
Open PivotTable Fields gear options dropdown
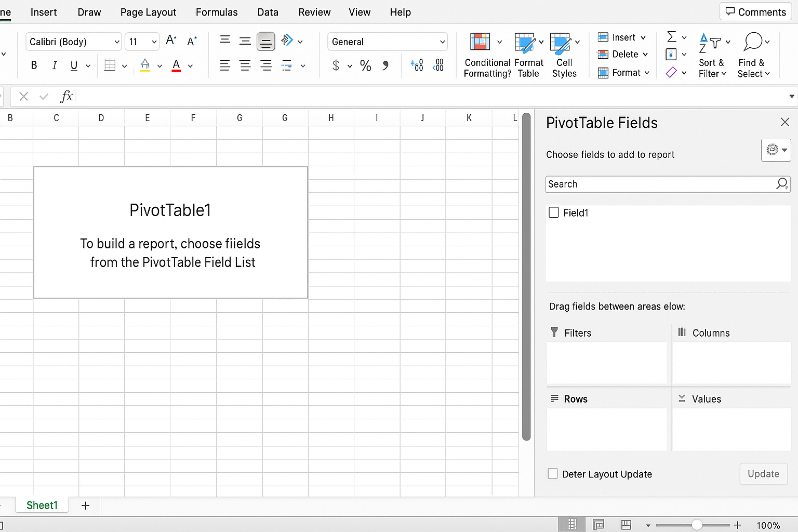[x=776, y=150]
